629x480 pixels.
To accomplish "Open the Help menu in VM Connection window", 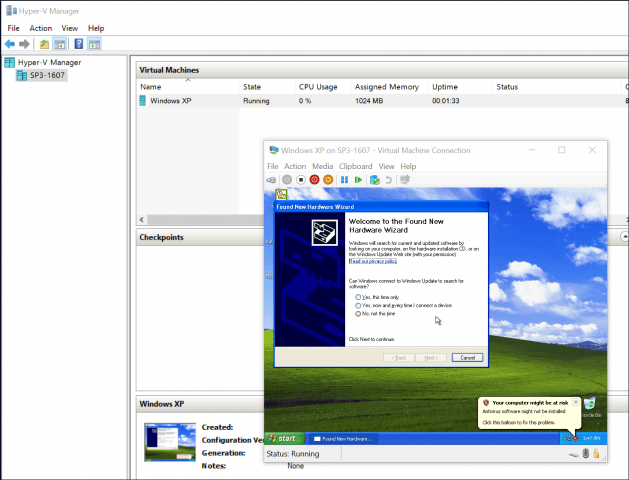I will click(x=408, y=166).
